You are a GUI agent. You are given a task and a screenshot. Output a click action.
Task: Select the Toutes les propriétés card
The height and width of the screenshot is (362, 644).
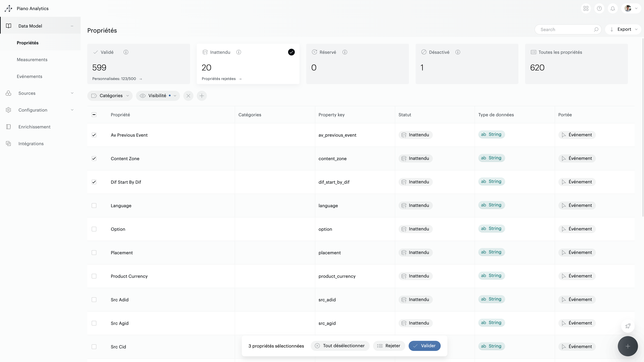coord(576,64)
